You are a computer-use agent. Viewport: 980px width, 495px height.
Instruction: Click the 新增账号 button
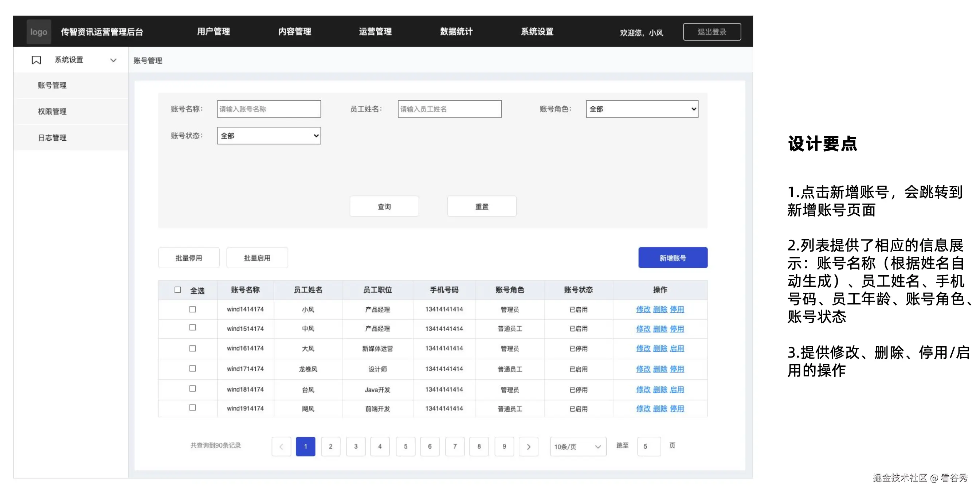point(673,258)
